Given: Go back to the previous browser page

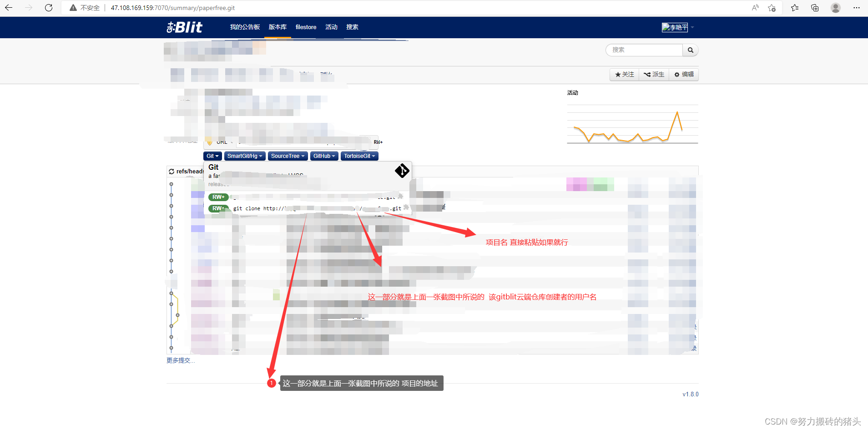Looking at the screenshot, I should (9, 8).
